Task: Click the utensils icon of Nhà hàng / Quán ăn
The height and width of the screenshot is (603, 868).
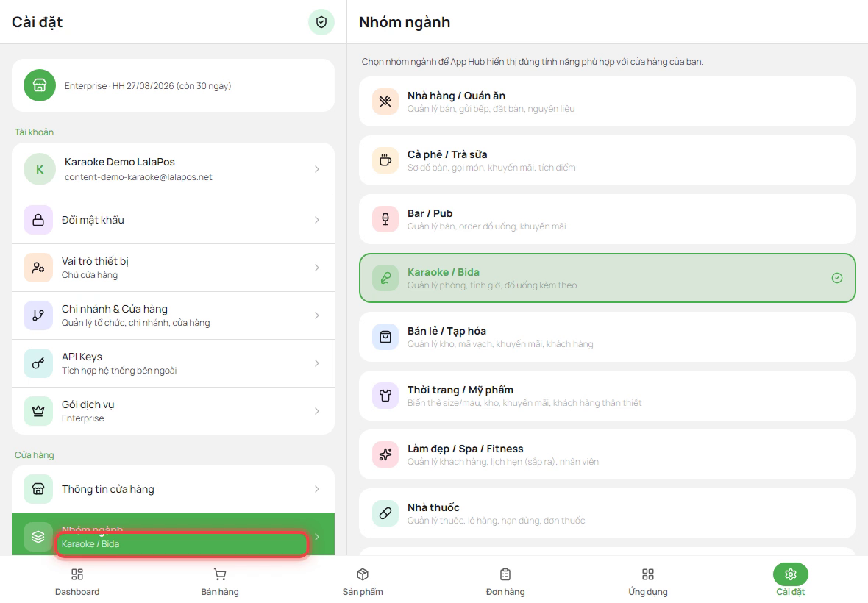Action: (385, 101)
